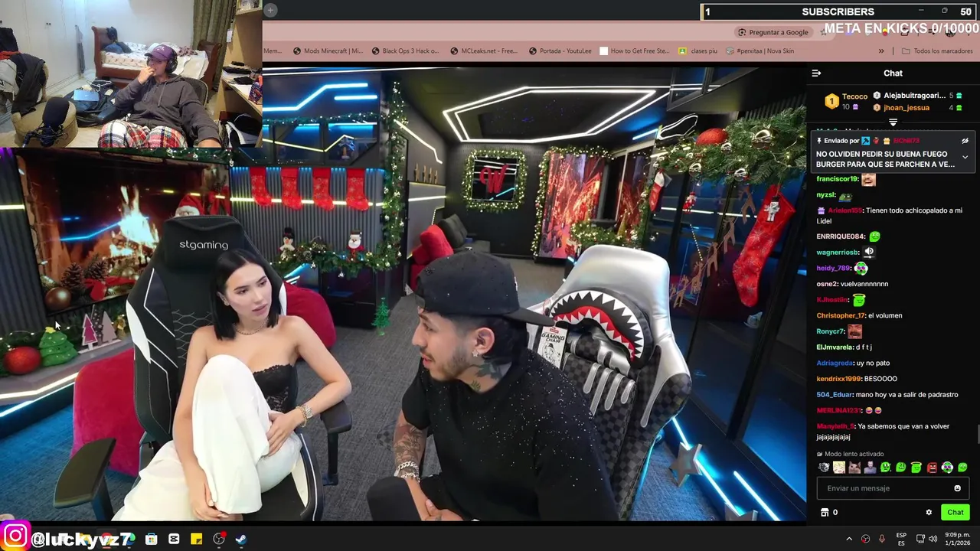This screenshot has height=551, width=980.
Task: Insert the first quick emote below slow-mode notice
Action: click(824, 468)
